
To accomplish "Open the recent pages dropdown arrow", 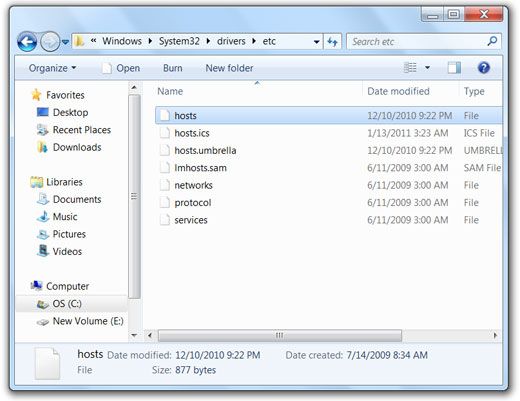I will 66,42.
